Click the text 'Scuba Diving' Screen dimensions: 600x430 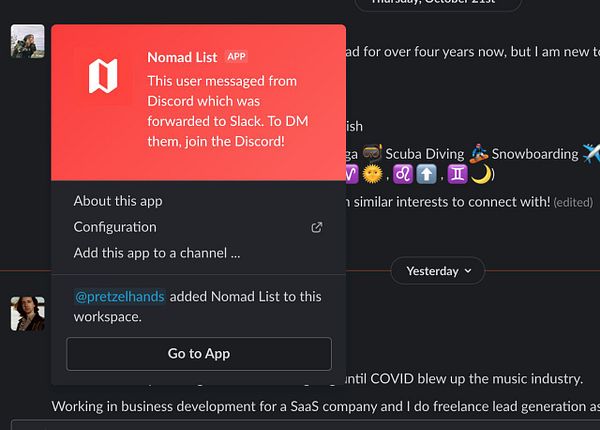pyautogui.click(x=425, y=154)
